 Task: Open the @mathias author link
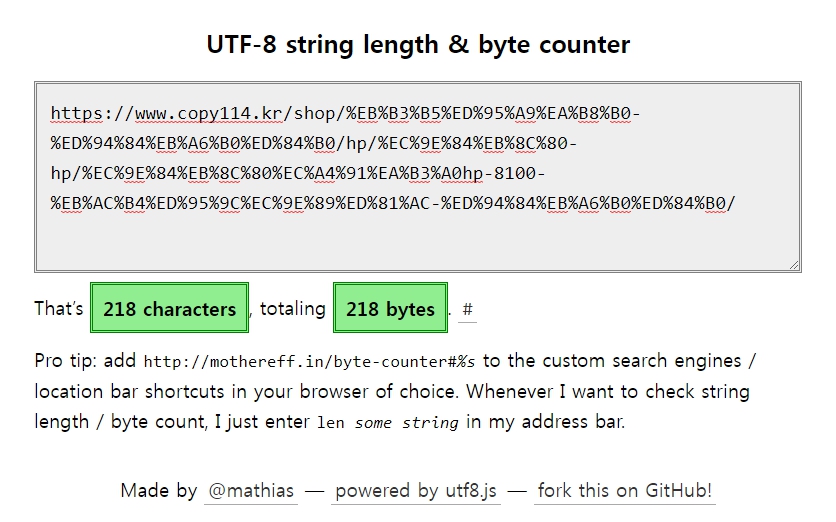coord(250,491)
